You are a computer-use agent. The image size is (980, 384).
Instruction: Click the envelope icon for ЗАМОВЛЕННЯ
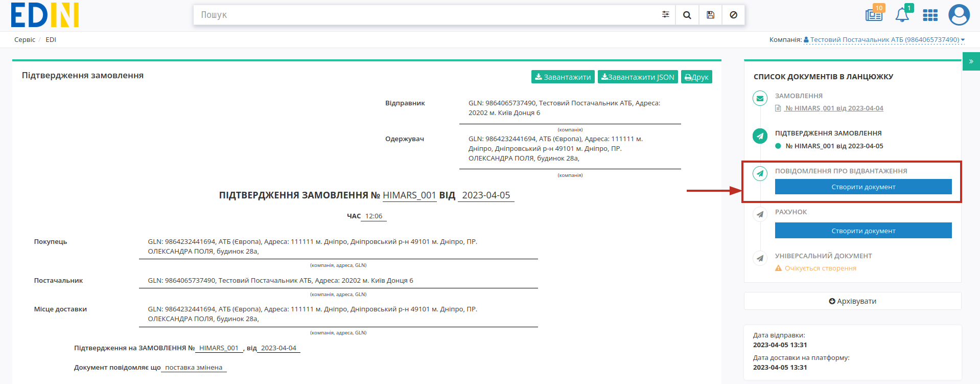(x=760, y=98)
